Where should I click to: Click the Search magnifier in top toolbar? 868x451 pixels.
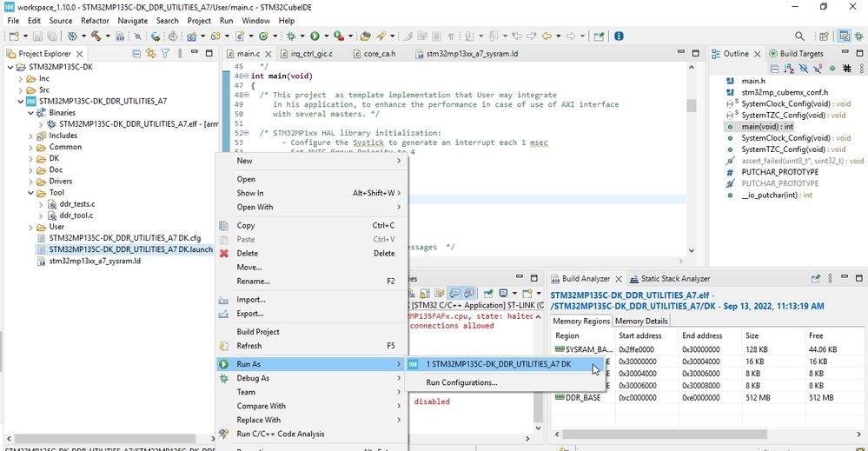(799, 36)
